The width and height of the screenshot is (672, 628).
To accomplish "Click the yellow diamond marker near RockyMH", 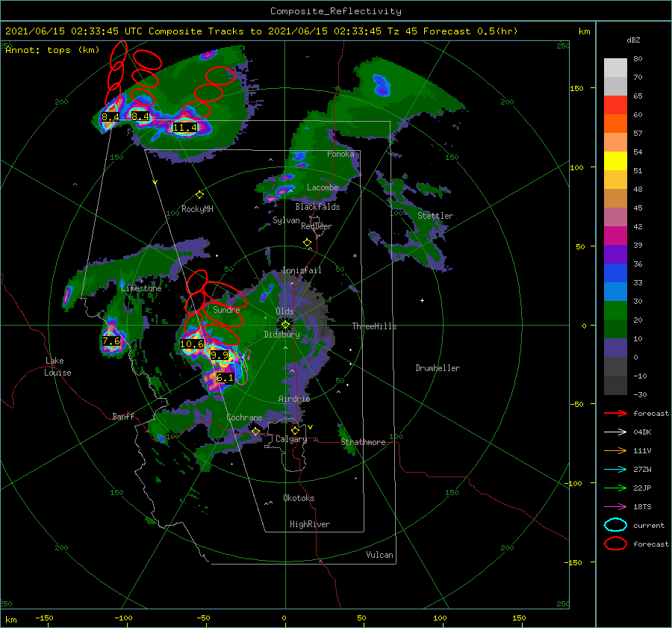I will point(199,195).
